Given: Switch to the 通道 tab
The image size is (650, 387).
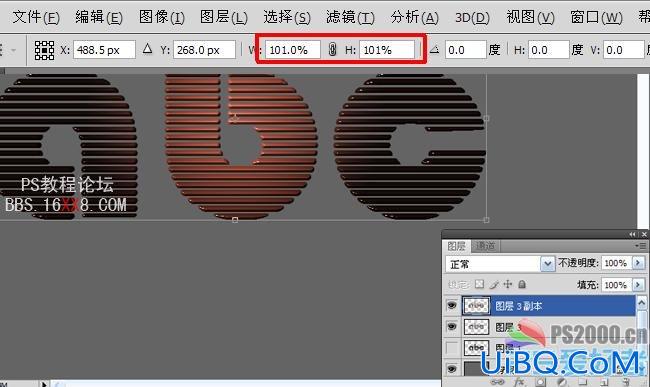Looking at the screenshot, I should [485, 246].
